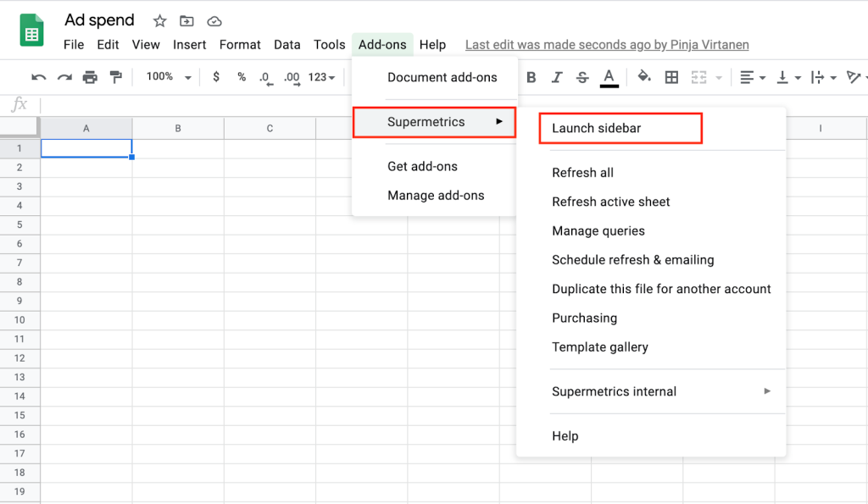Open the zoom 100% dropdown
This screenshot has width=868, height=504.
169,77
